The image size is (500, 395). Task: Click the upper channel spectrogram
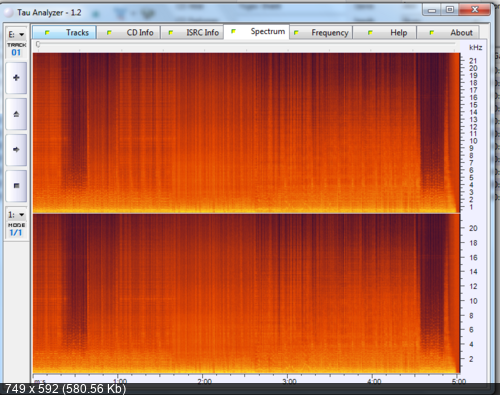click(x=246, y=133)
